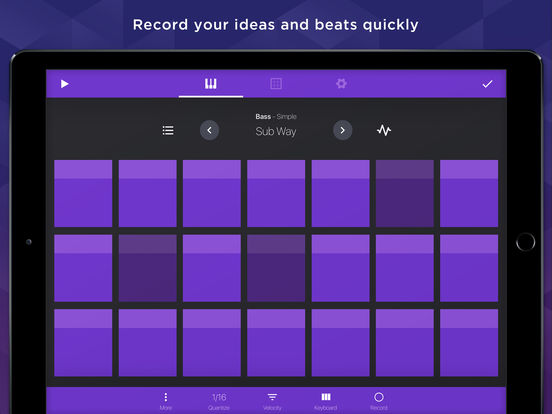Viewport: 552px width, 414px height.
Task: Tap the last pad in the bottom row
Action: pyautogui.click(x=469, y=343)
